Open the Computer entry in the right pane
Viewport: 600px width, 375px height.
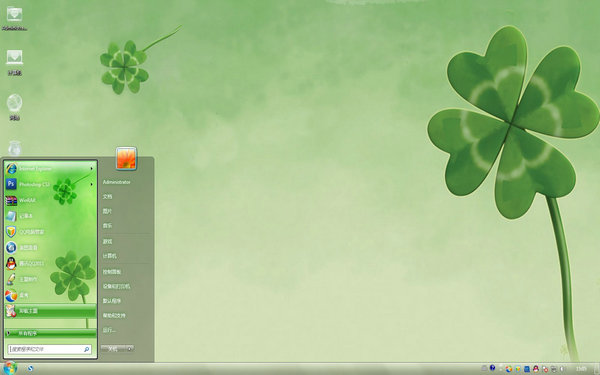(x=109, y=256)
